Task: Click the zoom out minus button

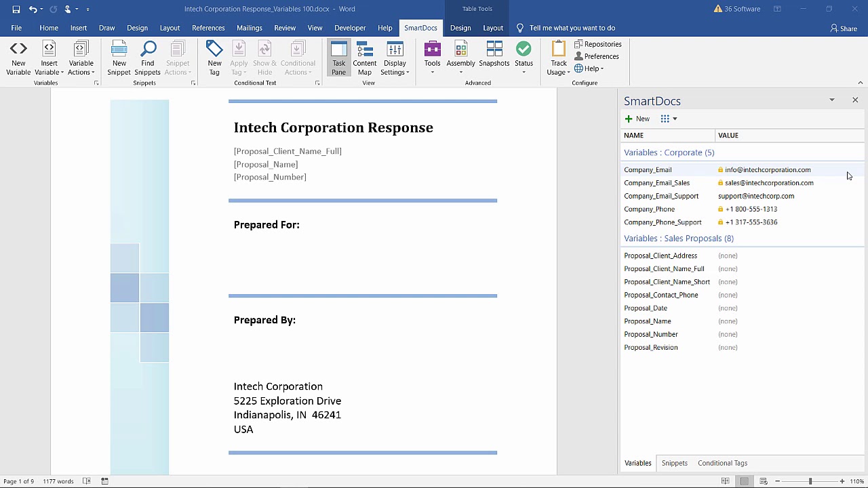Action: pyautogui.click(x=777, y=481)
